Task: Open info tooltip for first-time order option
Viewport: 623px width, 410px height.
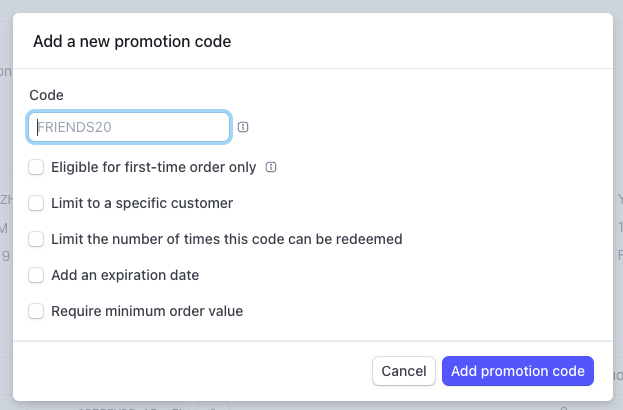Action: click(x=271, y=167)
